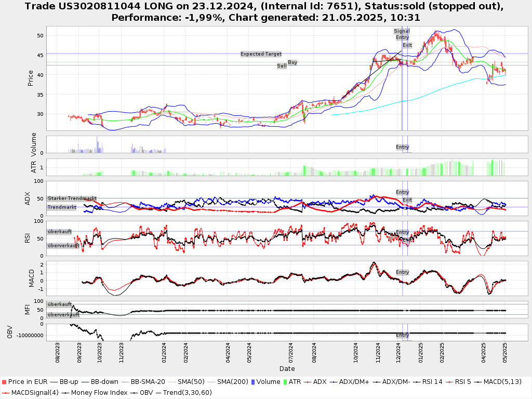Click the Starker Trendmarkt label in ADX panel
Screen dimensions: 532x399
tap(72, 198)
